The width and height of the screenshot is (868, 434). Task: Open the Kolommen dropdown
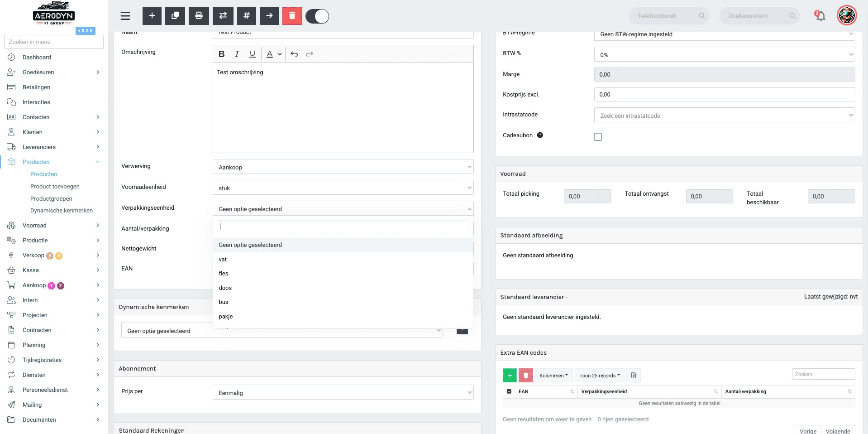tap(554, 375)
